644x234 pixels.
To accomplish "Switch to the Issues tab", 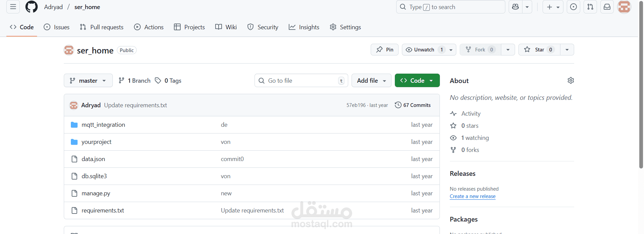I will click(57, 27).
